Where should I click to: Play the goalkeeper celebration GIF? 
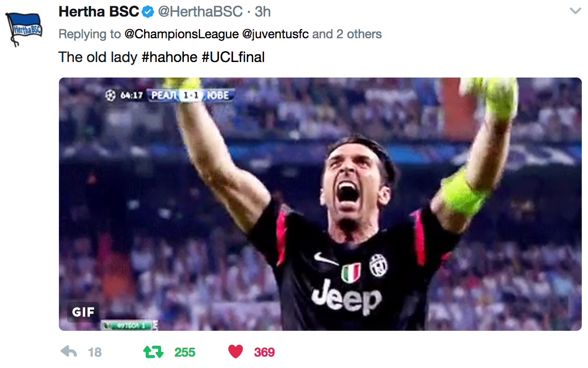320,204
